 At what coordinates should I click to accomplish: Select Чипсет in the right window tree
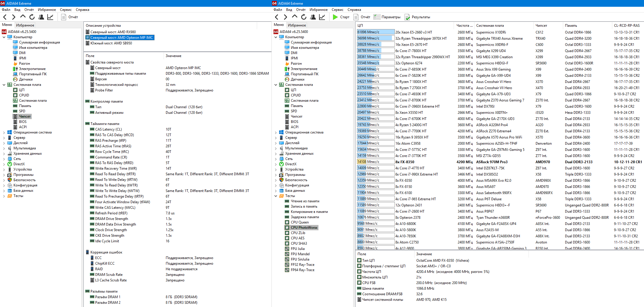click(x=296, y=116)
